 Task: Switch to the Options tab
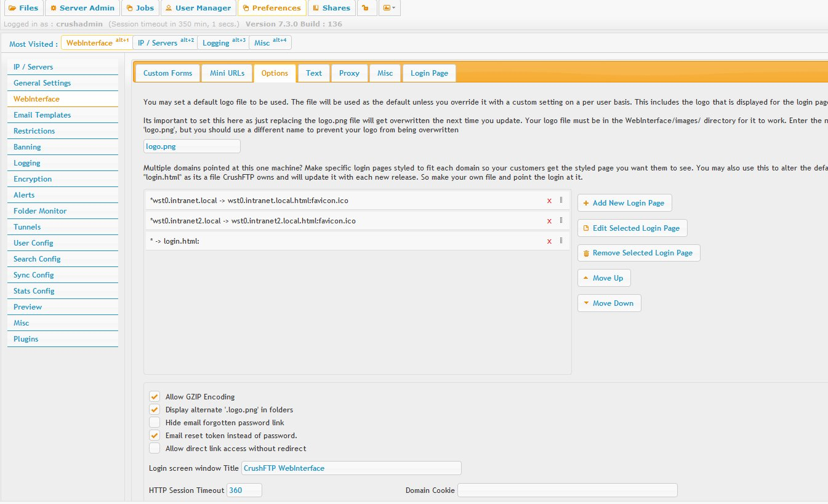275,73
